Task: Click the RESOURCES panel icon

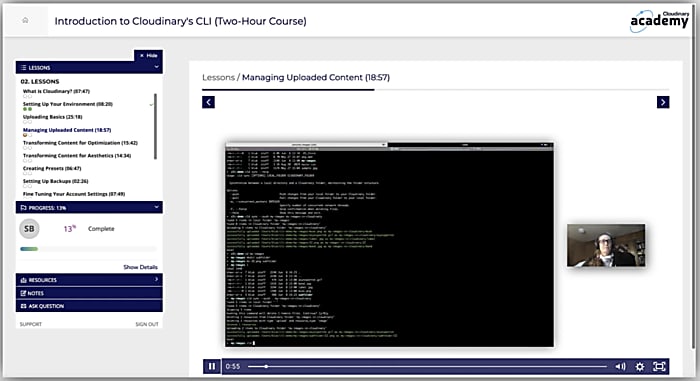Action: tap(24, 280)
